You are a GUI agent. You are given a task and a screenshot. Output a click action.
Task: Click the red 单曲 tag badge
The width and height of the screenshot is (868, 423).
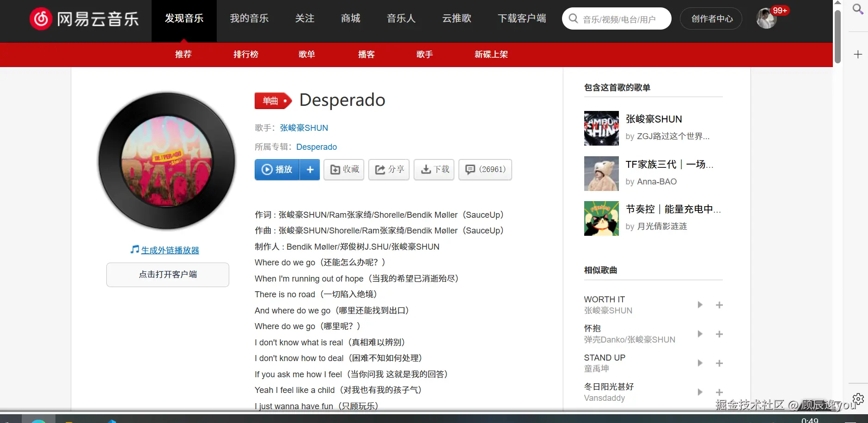coord(273,101)
